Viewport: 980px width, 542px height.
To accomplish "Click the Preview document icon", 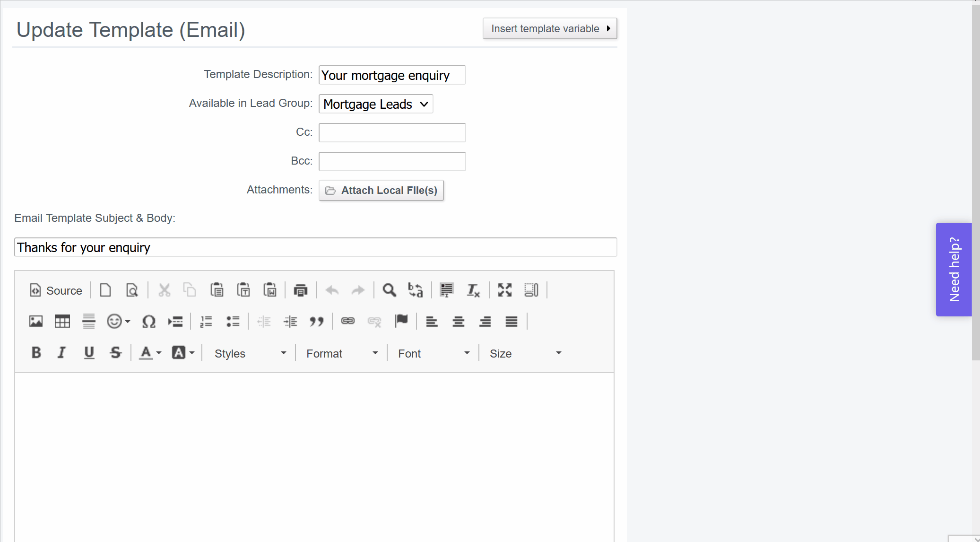I will tap(132, 290).
